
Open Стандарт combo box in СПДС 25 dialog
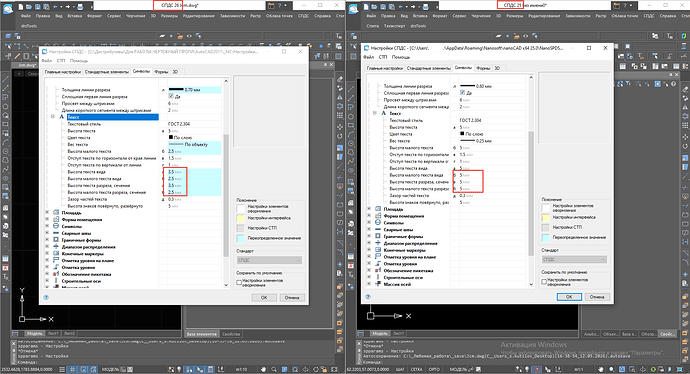click(x=574, y=259)
